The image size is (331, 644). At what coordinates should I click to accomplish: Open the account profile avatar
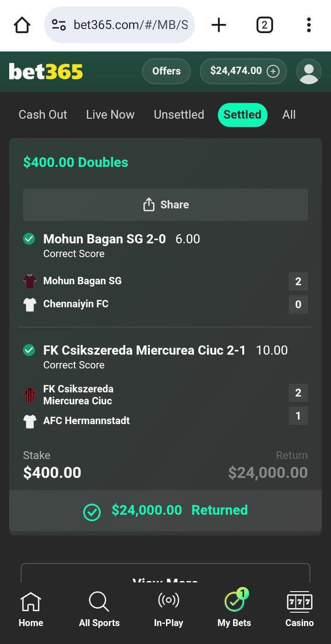(x=308, y=72)
